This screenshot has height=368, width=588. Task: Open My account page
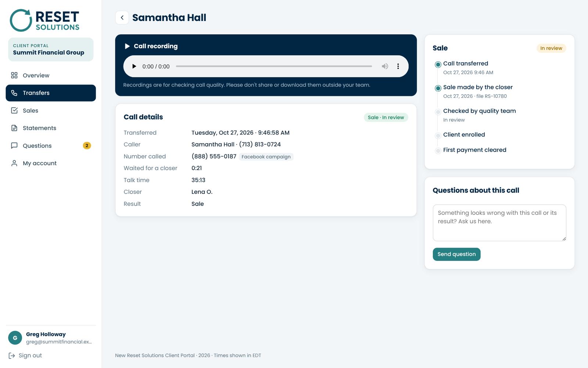click(x=51, y=163)
